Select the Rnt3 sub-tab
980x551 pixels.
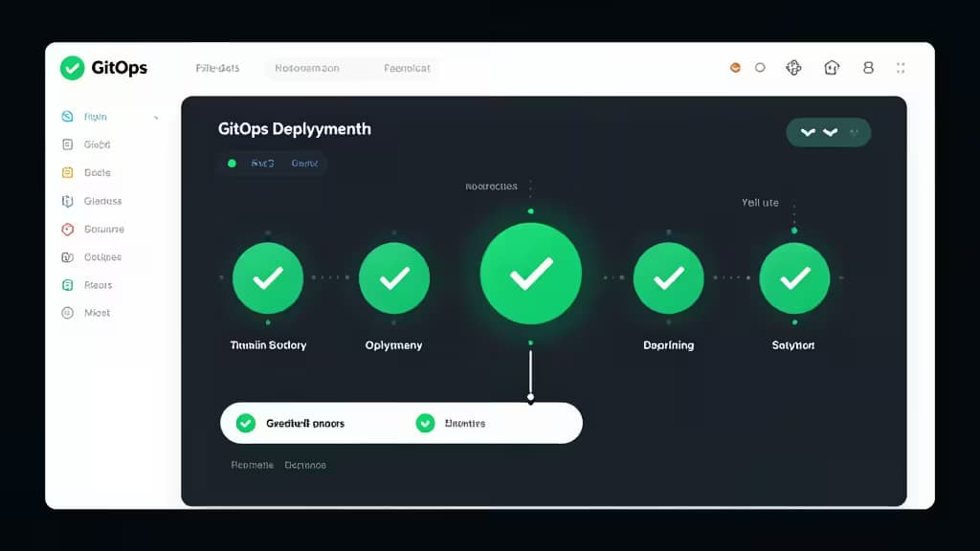[x=262, y=163]
